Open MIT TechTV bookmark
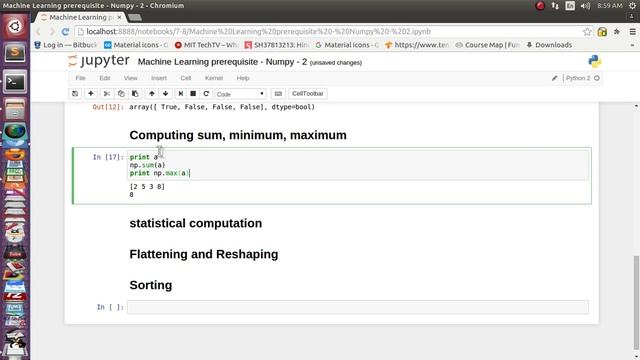 click(206, 45)
